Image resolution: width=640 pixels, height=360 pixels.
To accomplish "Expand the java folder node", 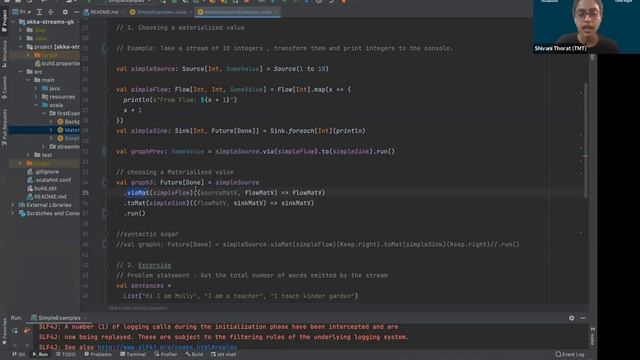I will click(36, 88).
